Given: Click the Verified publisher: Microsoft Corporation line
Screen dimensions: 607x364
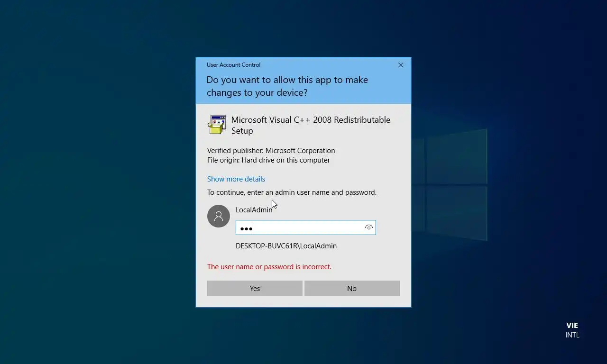Looking at the screenshot, I should point(271,151).
